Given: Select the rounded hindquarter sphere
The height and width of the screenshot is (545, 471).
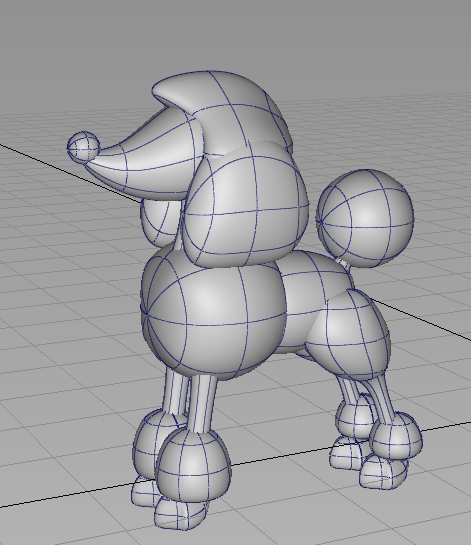Looking at the screenshot, I should [349, 334].
